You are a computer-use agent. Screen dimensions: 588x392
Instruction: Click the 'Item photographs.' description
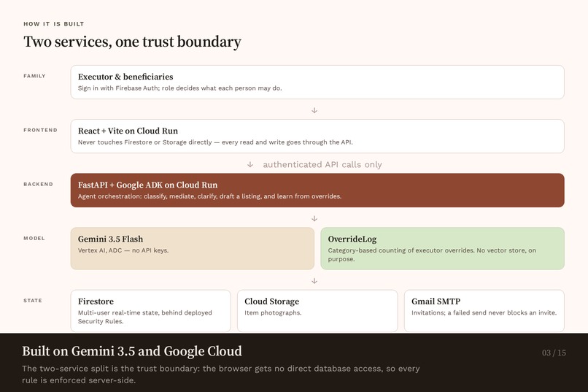click(x=273, y=312)
